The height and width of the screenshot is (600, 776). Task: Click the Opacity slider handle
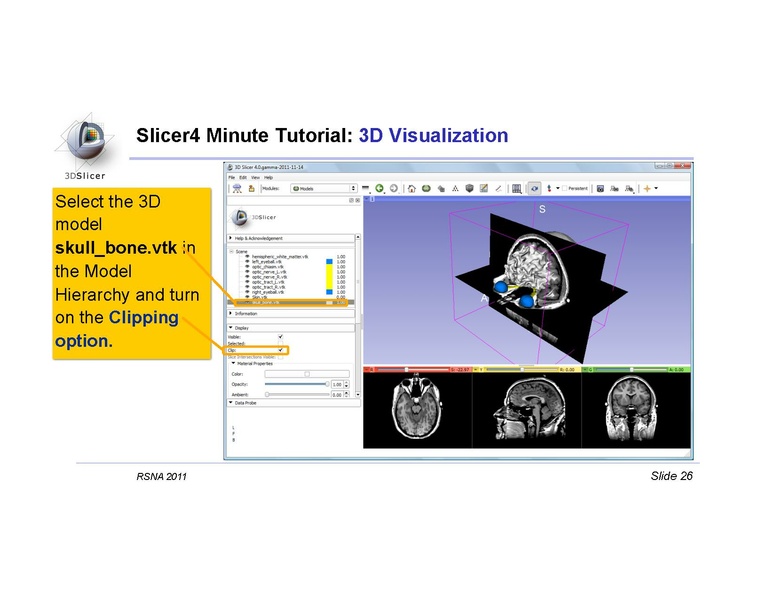click(327, 384)
